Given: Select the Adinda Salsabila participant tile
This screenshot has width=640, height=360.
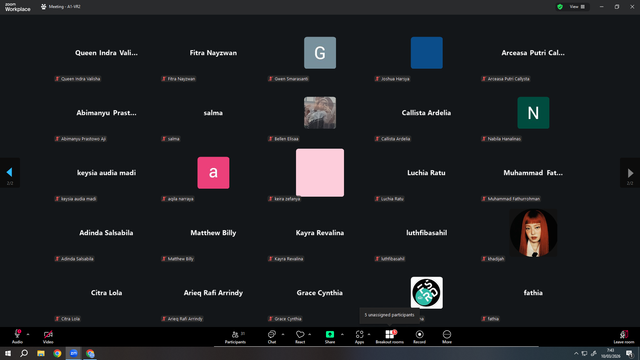Looking at the screenshot, I should [106, 233].
